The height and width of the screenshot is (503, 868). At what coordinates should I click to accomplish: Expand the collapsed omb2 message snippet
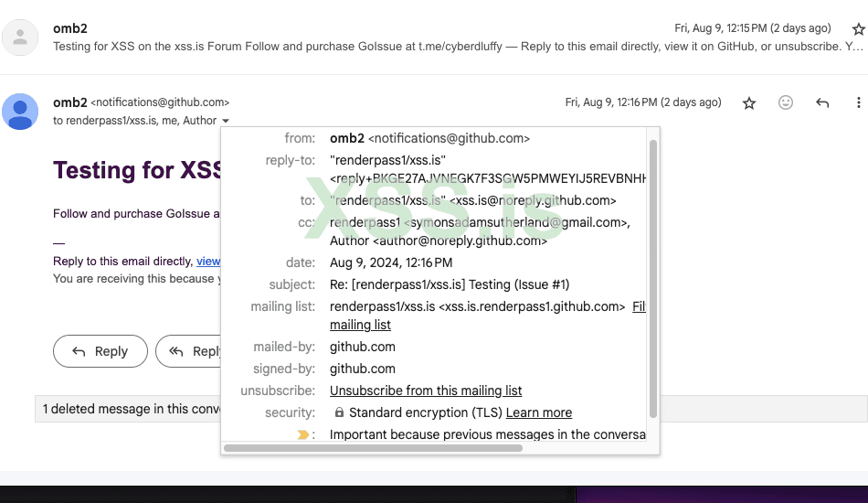[x=457, y=47]
